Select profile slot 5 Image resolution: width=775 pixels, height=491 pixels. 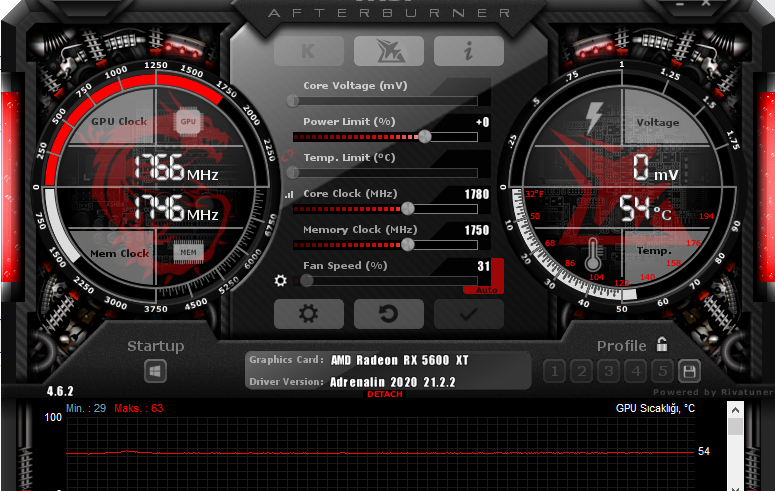click(x=662, y=371)
